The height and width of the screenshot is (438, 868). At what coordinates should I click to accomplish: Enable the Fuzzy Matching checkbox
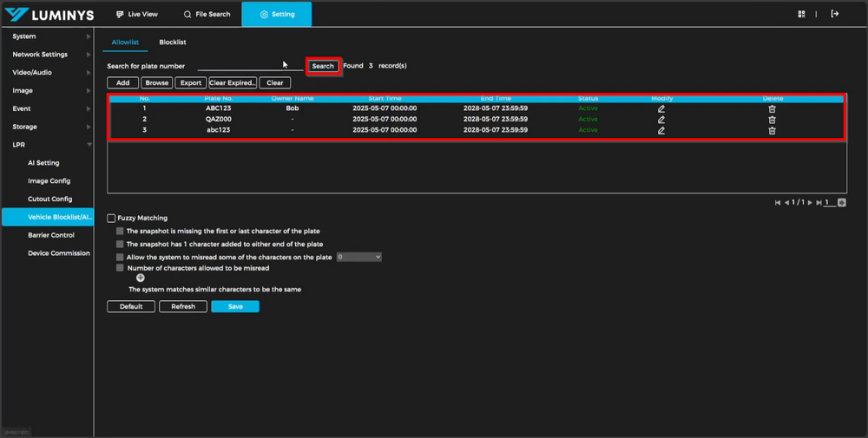coord(111,219)
